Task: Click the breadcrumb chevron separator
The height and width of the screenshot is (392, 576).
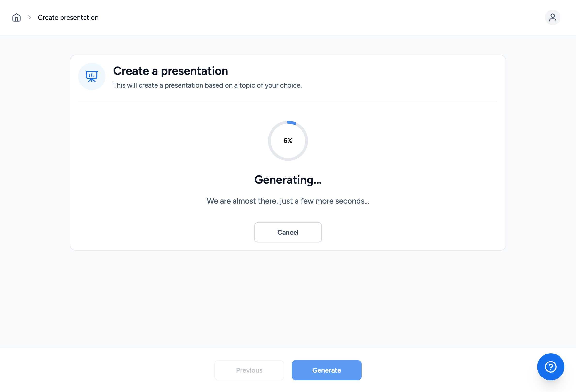Action: 30,17
